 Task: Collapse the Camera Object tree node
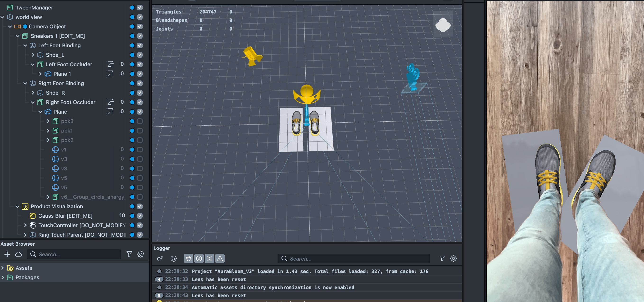pos(10,27)
